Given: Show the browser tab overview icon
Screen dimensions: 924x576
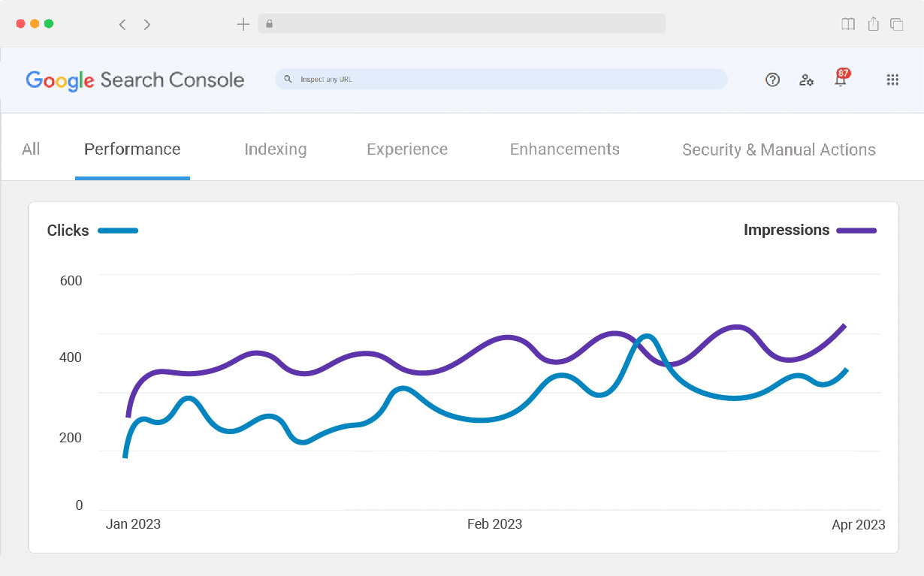Looking at the screenshot, I should (896, 24).
